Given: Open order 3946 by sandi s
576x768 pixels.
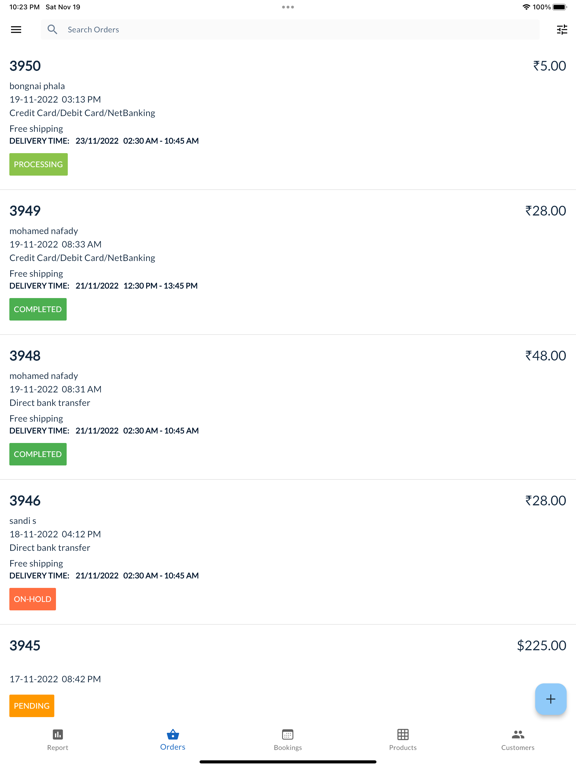Looking at the screenshot, I should click(288, 552).
